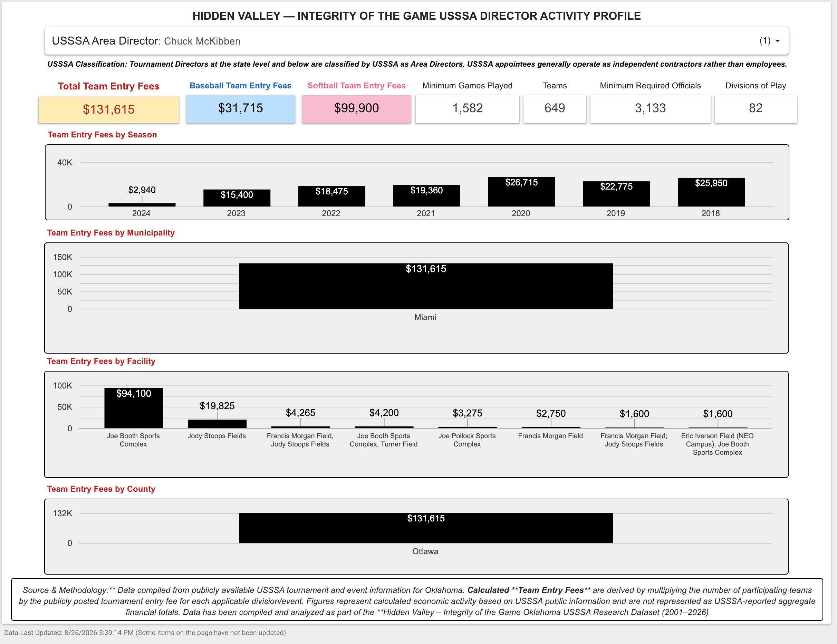Click the 'Team Entry Fees by County' heading
The width and height of the screenshot is (837, 644).
[x=101, y=489]
